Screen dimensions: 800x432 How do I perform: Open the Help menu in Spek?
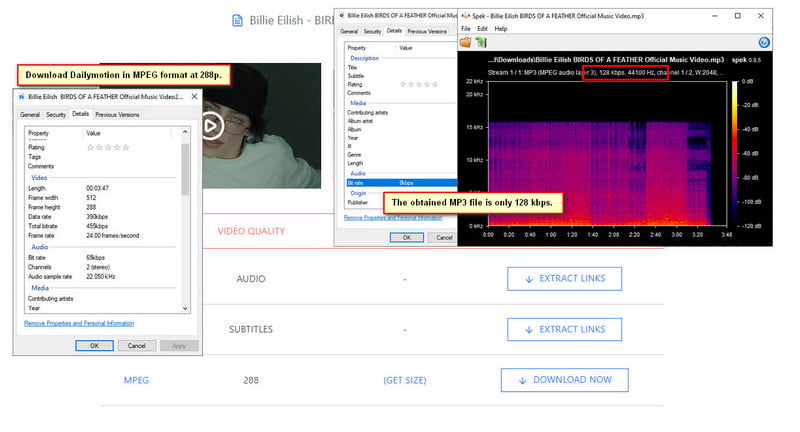pyautogui.click(x=501, y=29)
